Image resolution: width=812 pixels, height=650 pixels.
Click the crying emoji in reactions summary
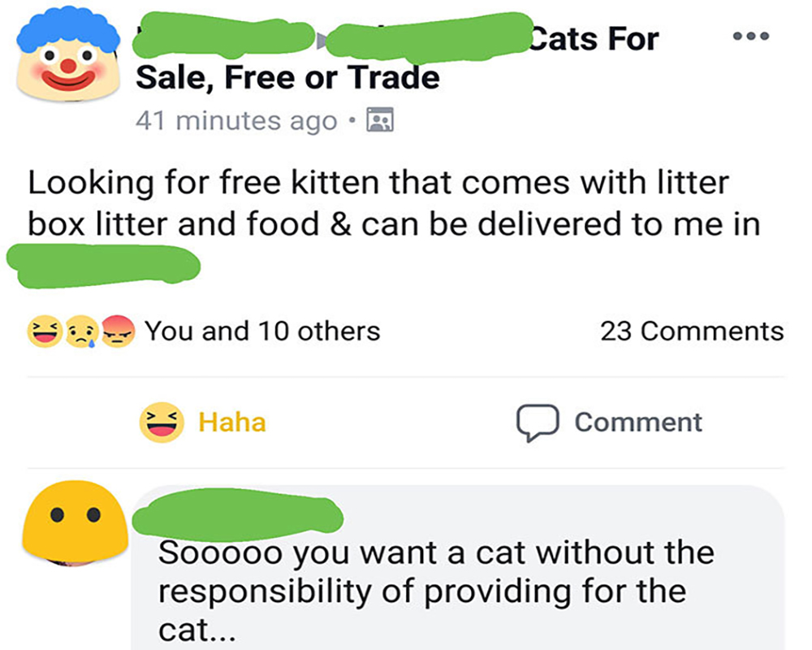click(82, 331)
